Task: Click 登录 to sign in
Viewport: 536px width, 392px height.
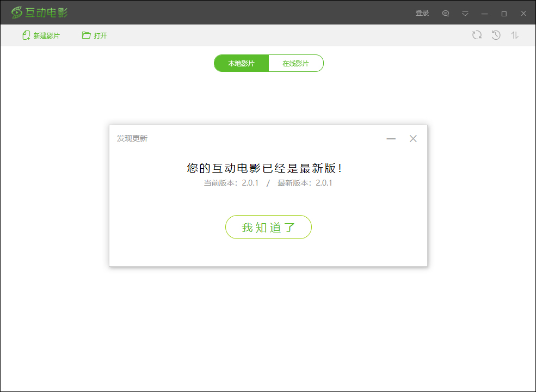Action: (422, 13)
